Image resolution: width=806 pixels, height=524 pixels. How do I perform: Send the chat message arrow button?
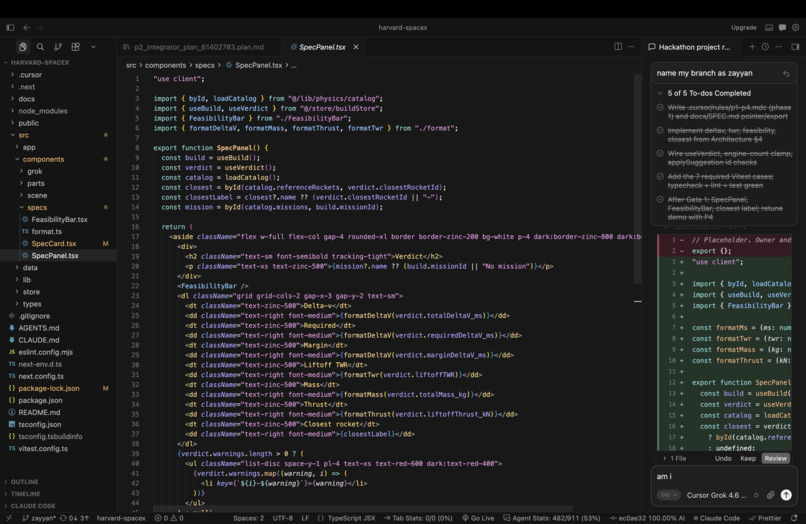[x=786, y=495]
